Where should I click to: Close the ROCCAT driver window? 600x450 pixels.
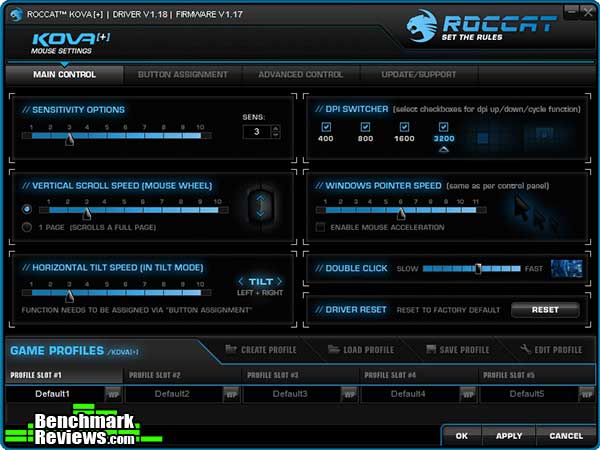click(x=587, y=11)
